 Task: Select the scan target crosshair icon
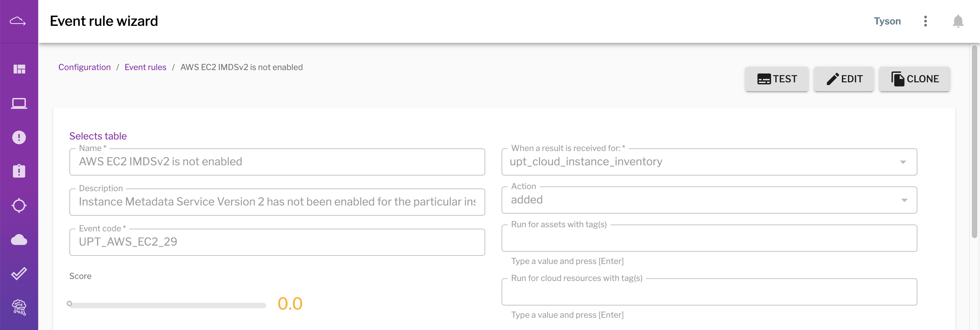coord(19,205)
